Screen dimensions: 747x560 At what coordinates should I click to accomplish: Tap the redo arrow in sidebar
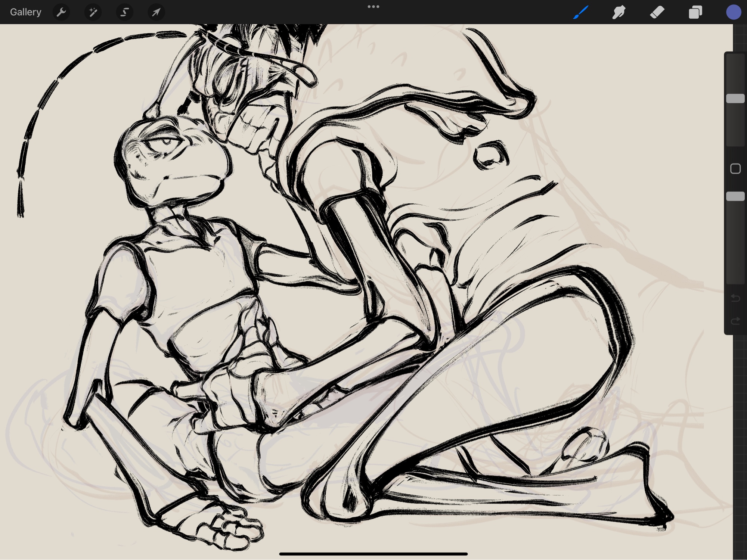(x=735, y=321)
